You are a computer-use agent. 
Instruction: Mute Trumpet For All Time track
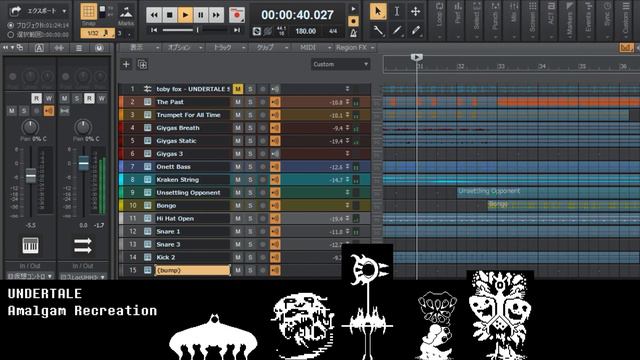(238, 115)
